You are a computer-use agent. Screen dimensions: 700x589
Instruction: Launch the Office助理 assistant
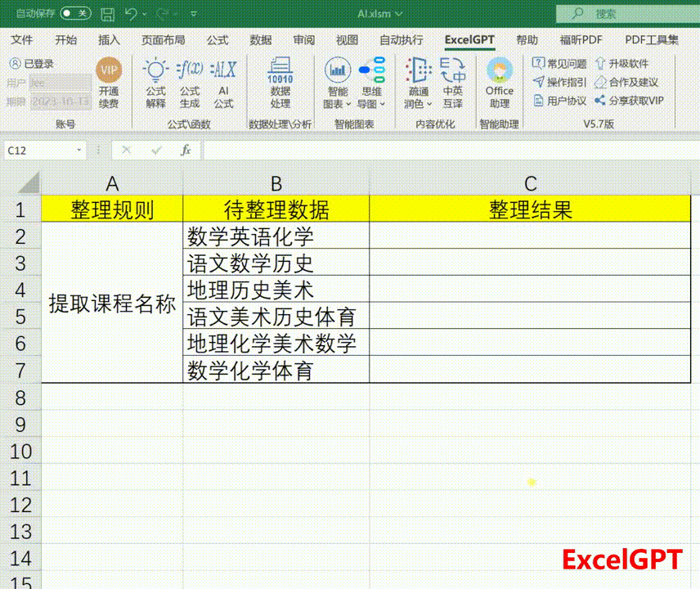[x=499, y=83]
